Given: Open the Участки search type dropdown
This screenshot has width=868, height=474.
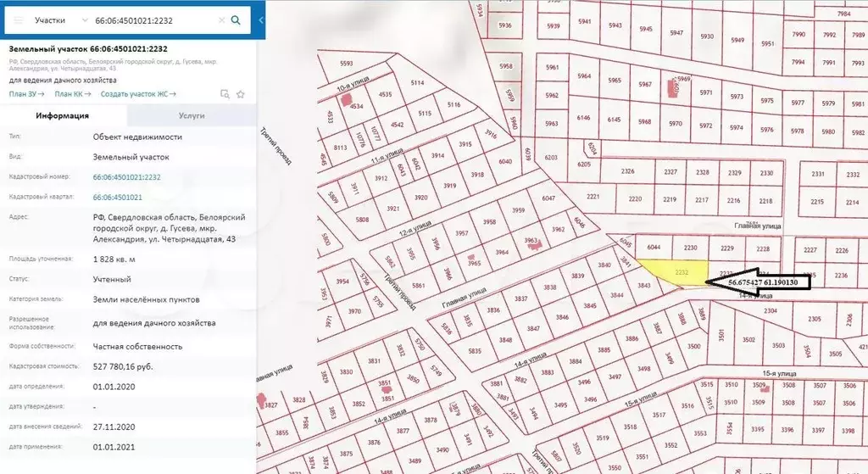Looking at the screenshot, I should 61,20.
